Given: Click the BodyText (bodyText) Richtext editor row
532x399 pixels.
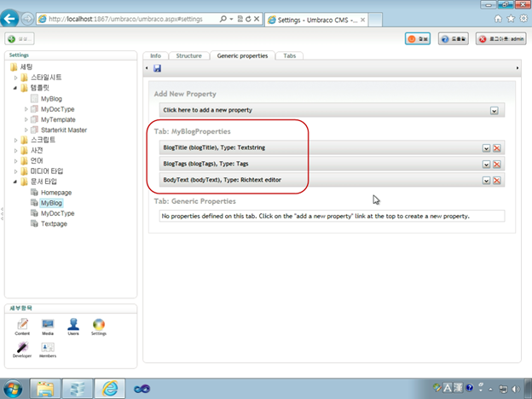Looking at the screenshot, I should point(332,180).
